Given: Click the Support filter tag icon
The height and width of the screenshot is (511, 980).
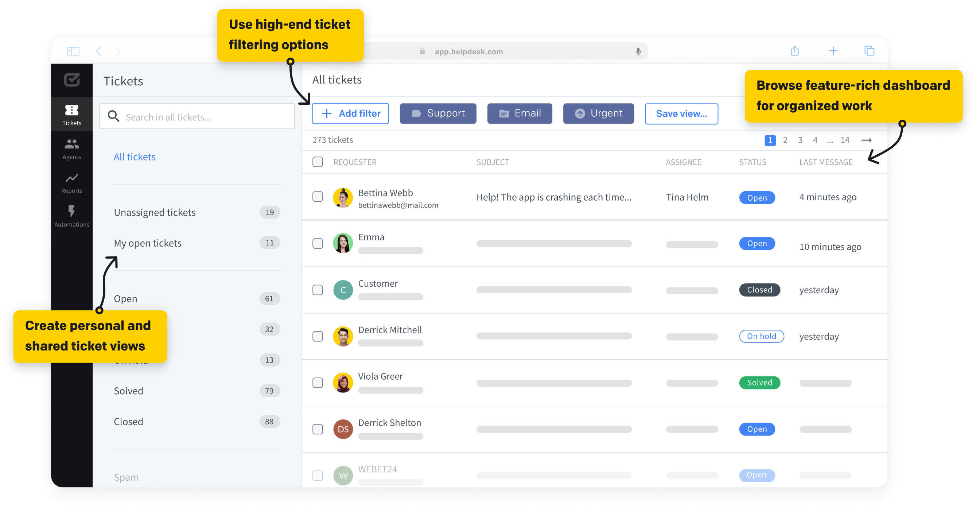Looking at the screenshot, I should (x=416, y=113).
